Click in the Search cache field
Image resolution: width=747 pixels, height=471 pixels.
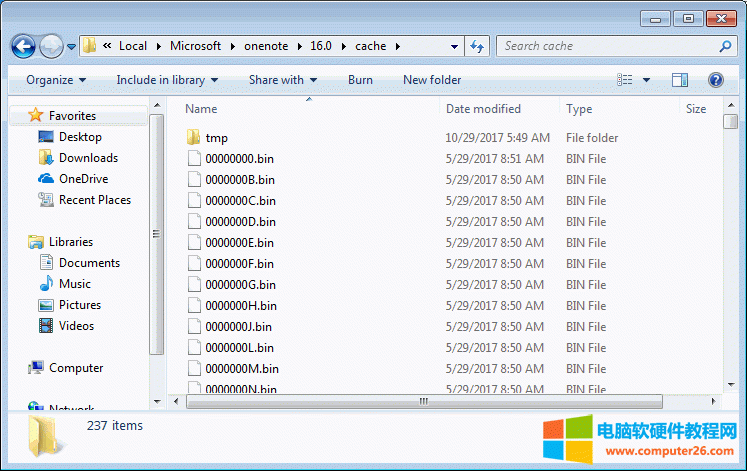605,46
